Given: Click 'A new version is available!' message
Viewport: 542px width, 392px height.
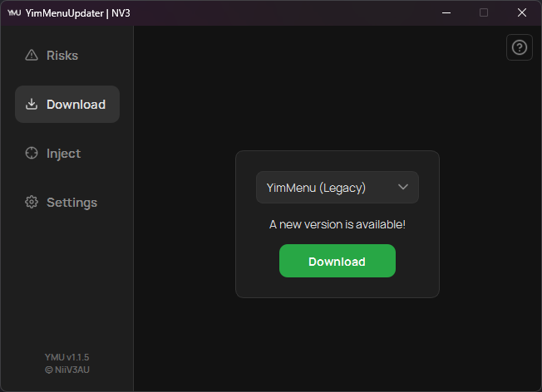Looking at the screenshot, I should tap(338, 224).
